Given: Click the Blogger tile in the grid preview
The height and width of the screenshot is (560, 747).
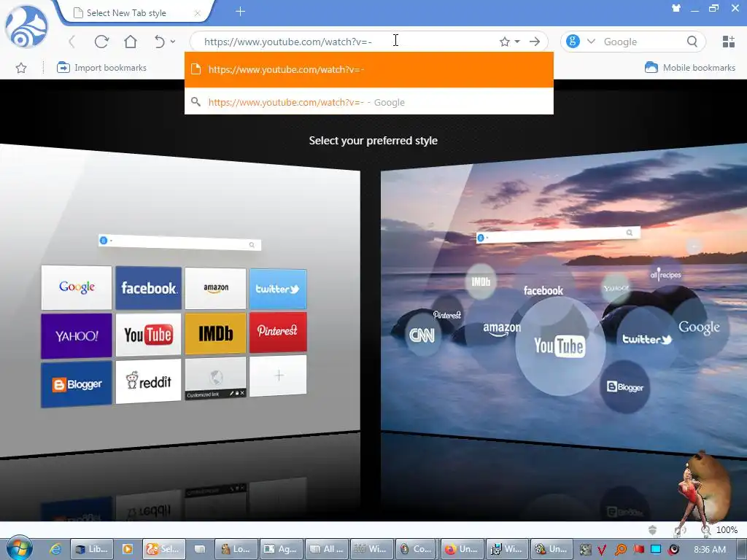Looking at the screenshot, I should point(76,384).
